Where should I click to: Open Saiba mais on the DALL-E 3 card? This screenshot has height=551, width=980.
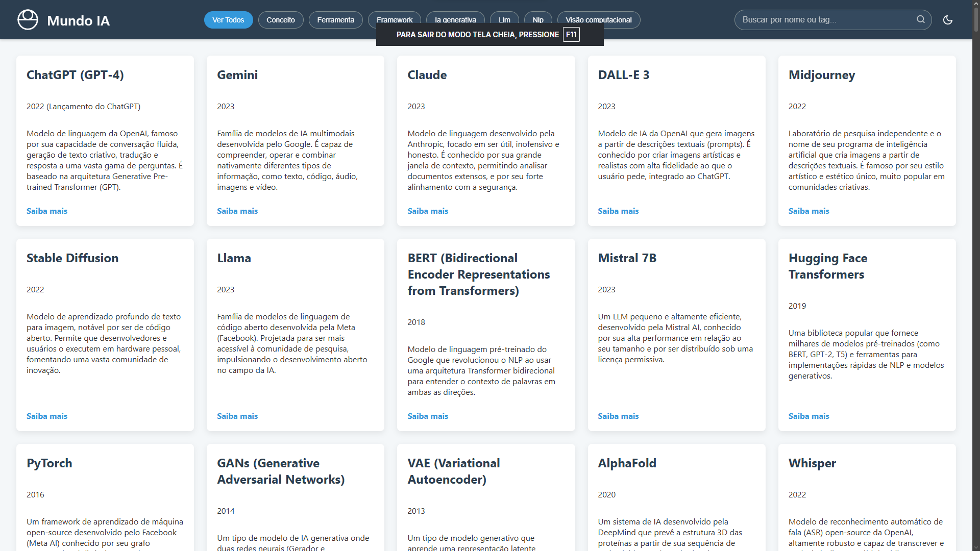pyautogui.click(x=618, y=211)
